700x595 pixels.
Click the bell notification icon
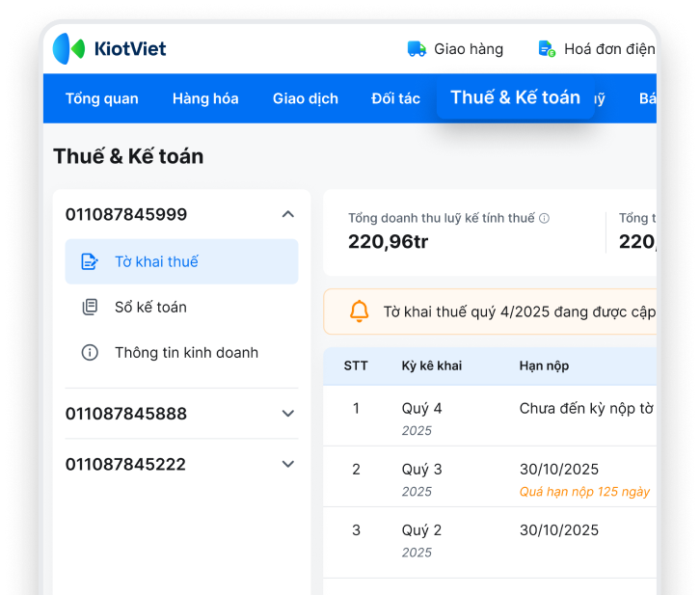coord(359,311)
